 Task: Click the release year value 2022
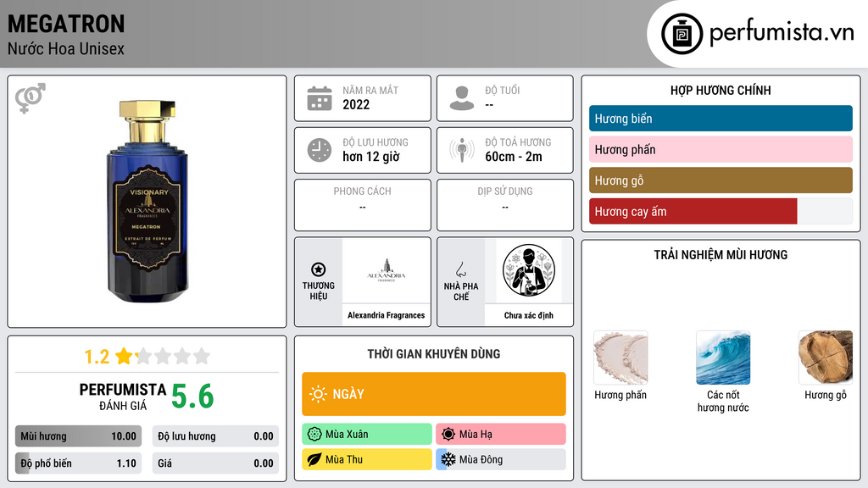click(356, 104)
